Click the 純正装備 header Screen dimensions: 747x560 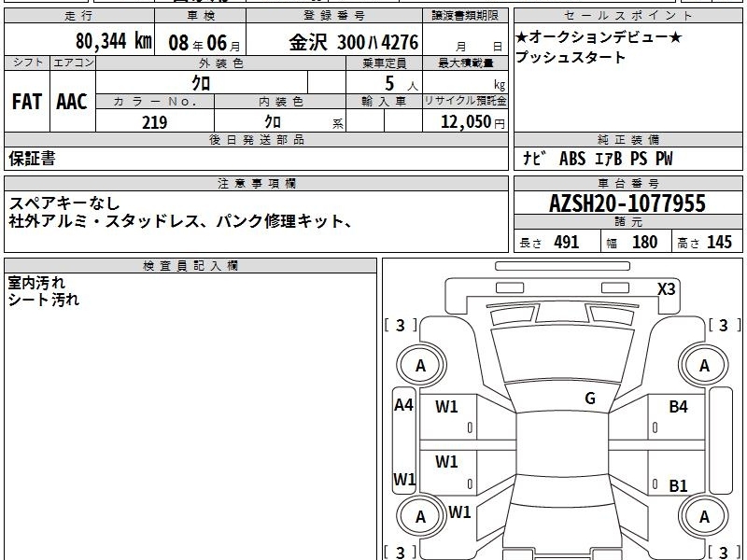627,139
